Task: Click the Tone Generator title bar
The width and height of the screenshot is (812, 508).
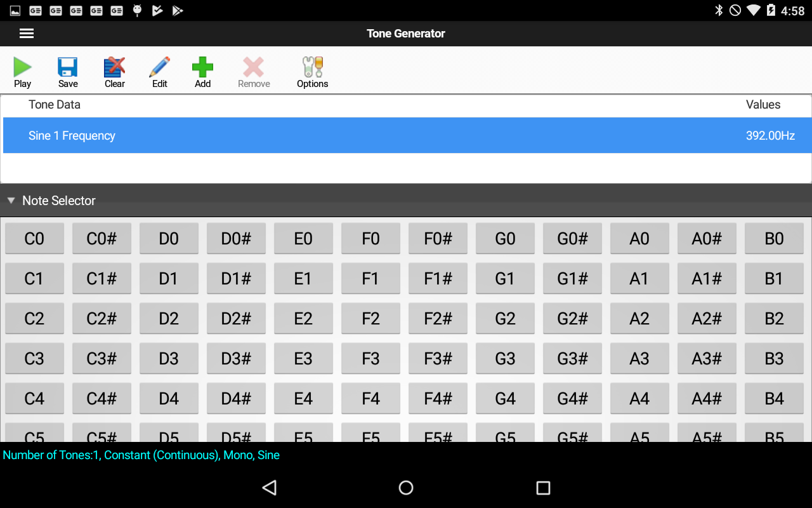Action: pyautogui.click(x=406, y=33)
